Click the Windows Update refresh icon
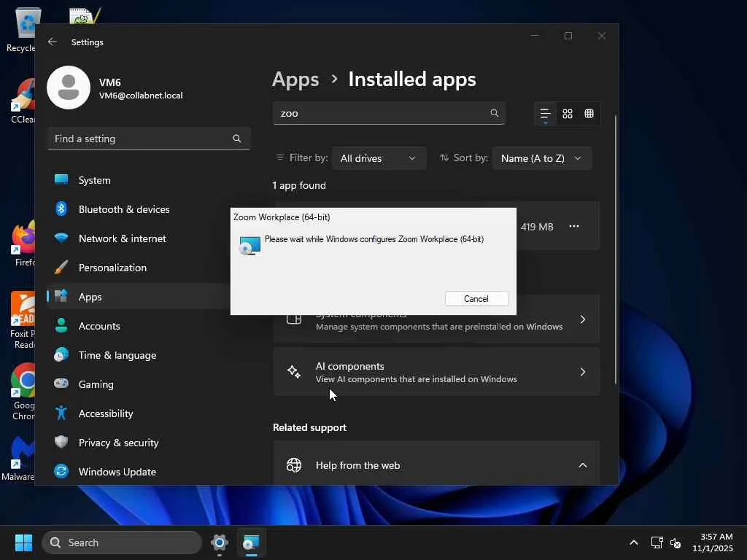The image size is (747, 560). coord(61,471)
